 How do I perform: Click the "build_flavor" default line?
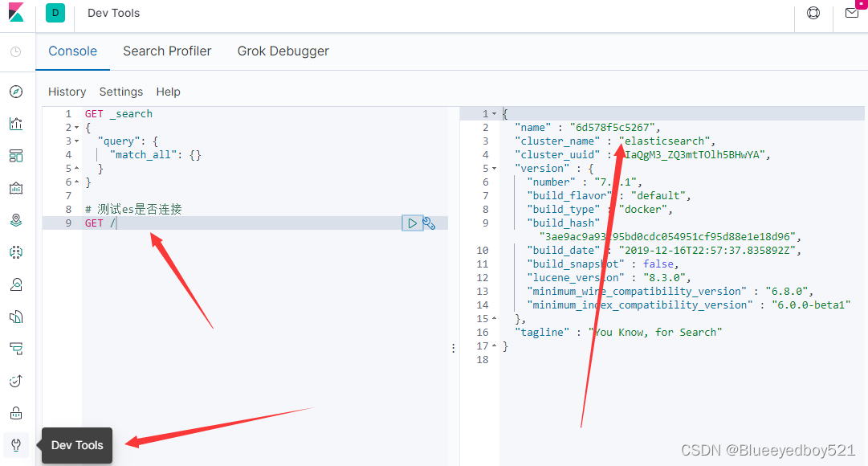coord(609,195)
